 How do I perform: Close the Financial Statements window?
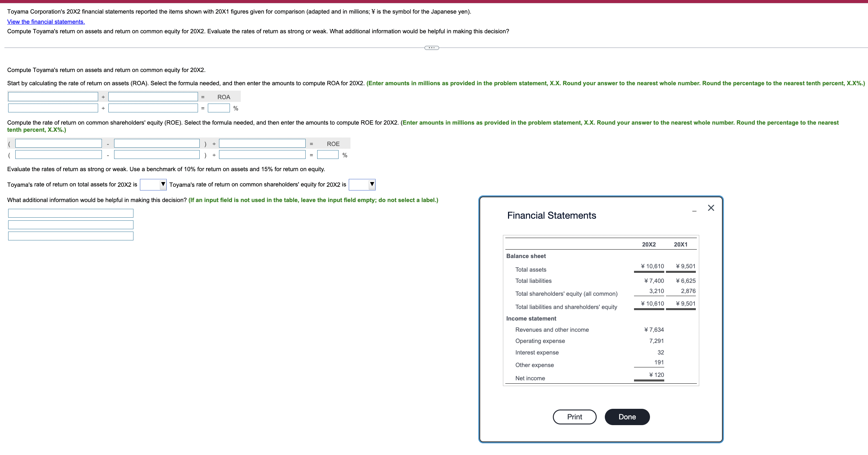click(x=711, y=208)
